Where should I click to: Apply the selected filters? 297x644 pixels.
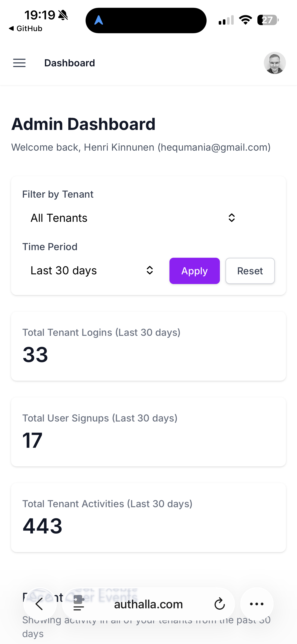[x=195, y=271]
